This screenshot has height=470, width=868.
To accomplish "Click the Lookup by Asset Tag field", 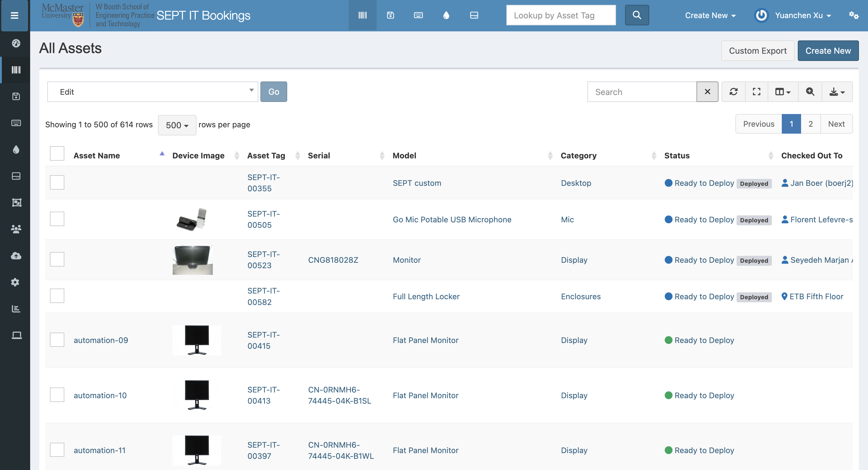I will tap(561, 15).
